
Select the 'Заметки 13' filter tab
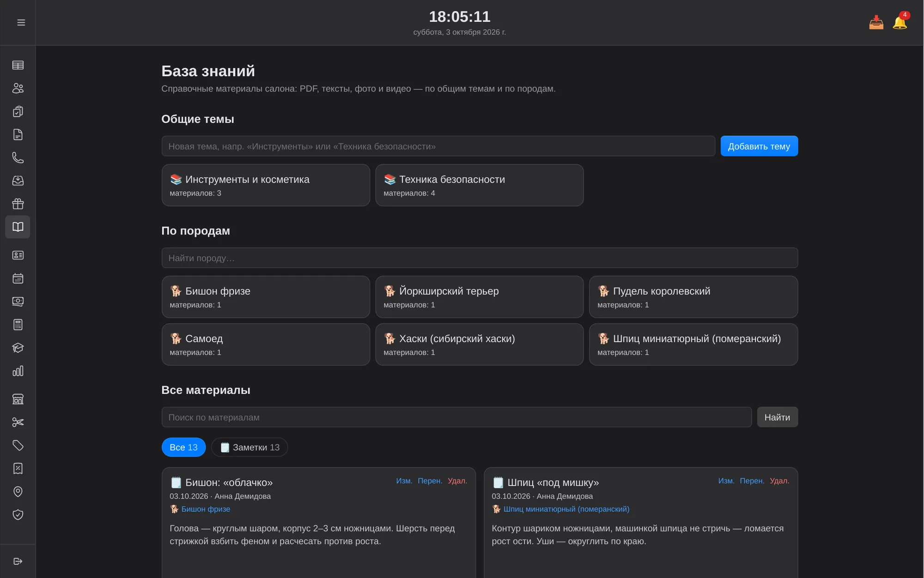pyautogui.click(x=249, y=447)
